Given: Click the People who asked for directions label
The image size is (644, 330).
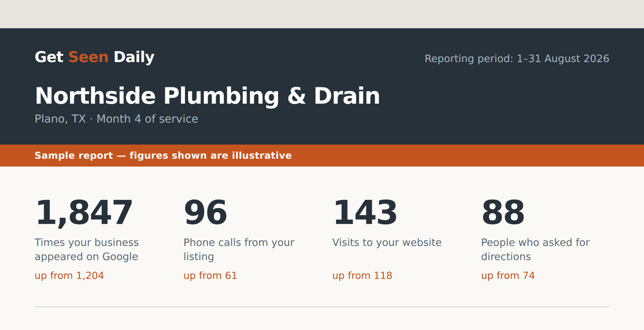Looking at the screenshot, I should click(x=535, y=249).
